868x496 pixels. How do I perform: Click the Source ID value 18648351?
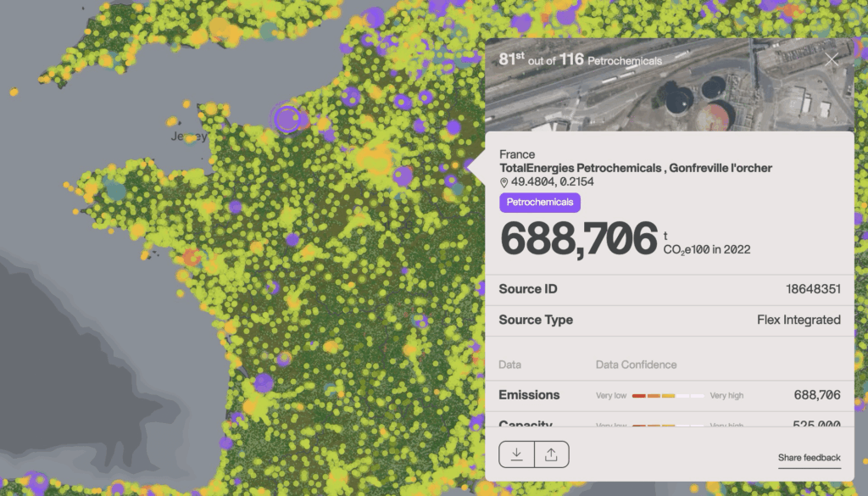pyautogui.click(x=813, y=289)
